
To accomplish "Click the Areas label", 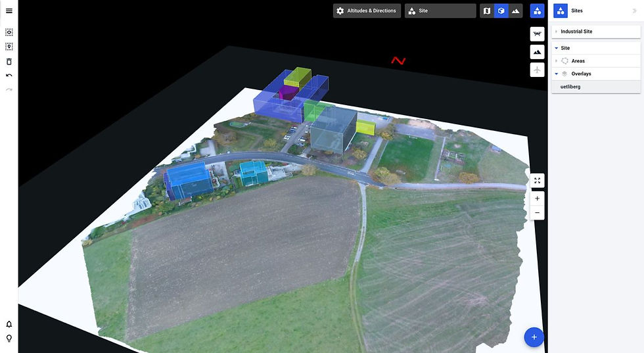I will (x=578, y=61).
